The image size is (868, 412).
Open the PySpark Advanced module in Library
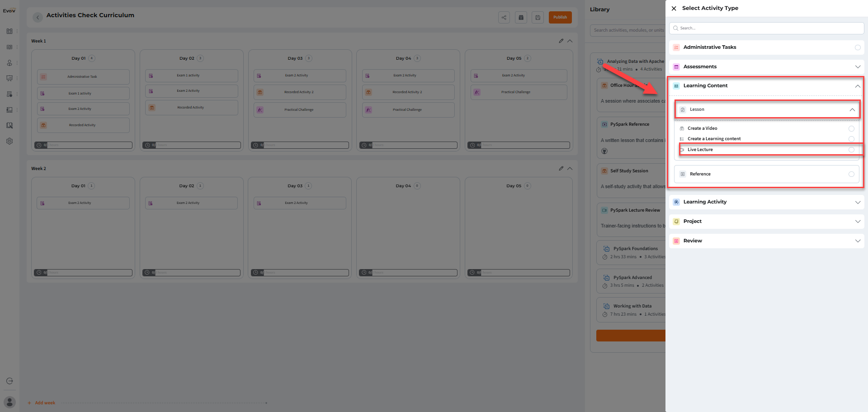tap(631, 281)
